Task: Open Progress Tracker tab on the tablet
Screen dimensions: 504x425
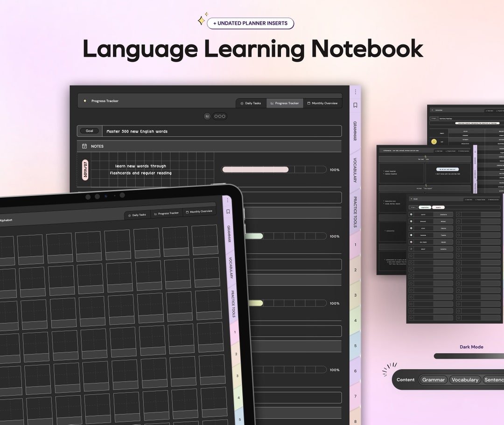Action: (x=167, y=213)
